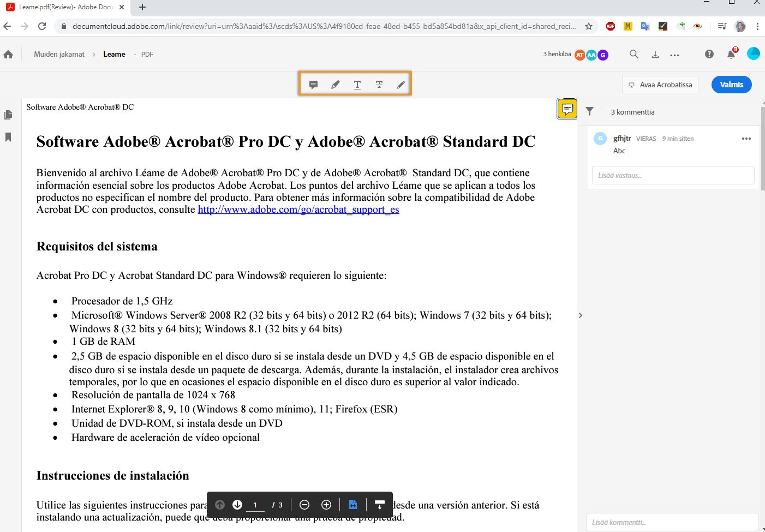Click Avaa Acrobatissa button

pos(660,85)
